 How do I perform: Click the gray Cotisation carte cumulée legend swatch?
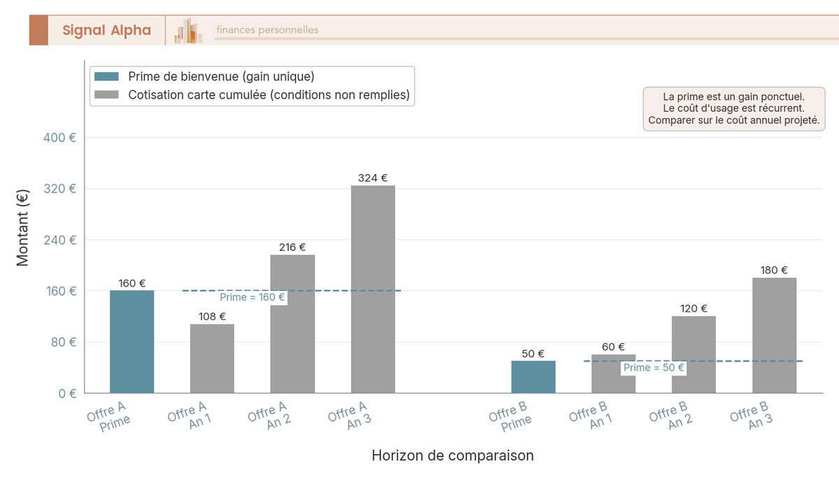(107, 94)
